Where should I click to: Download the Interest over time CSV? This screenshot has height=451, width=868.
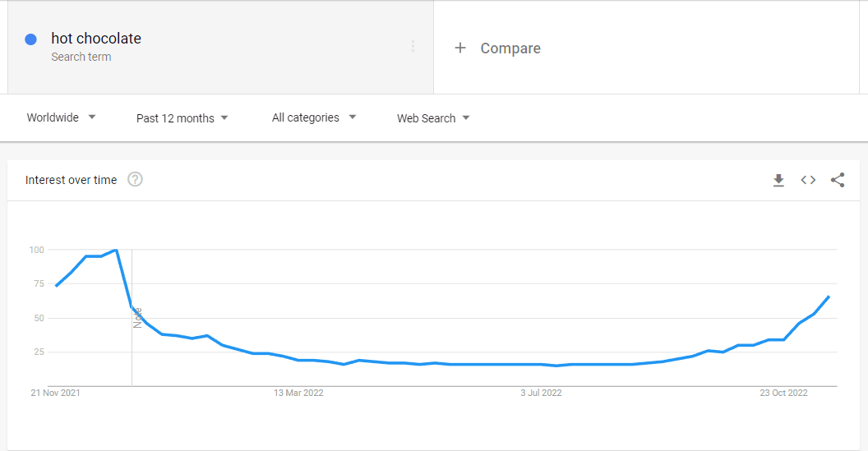click(778, 180)
